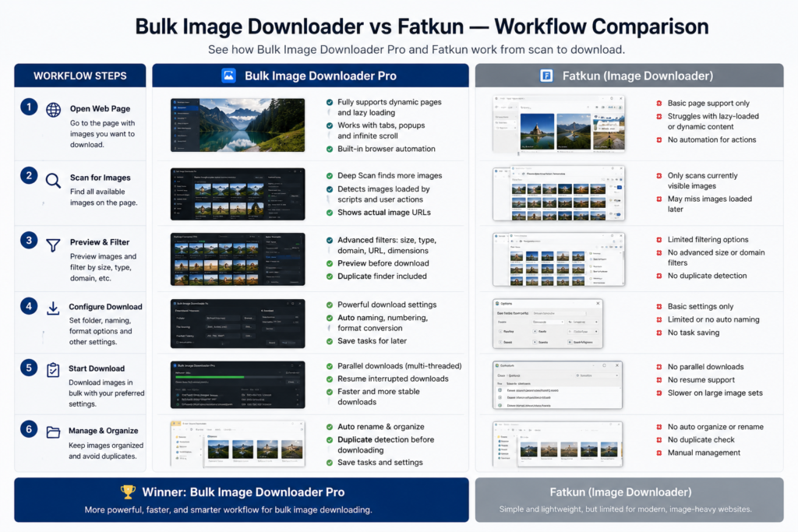Screen dimensions: 798x532
Task: Click the magnifier icon beside Scan for Images
Action: tap(53, 181)
